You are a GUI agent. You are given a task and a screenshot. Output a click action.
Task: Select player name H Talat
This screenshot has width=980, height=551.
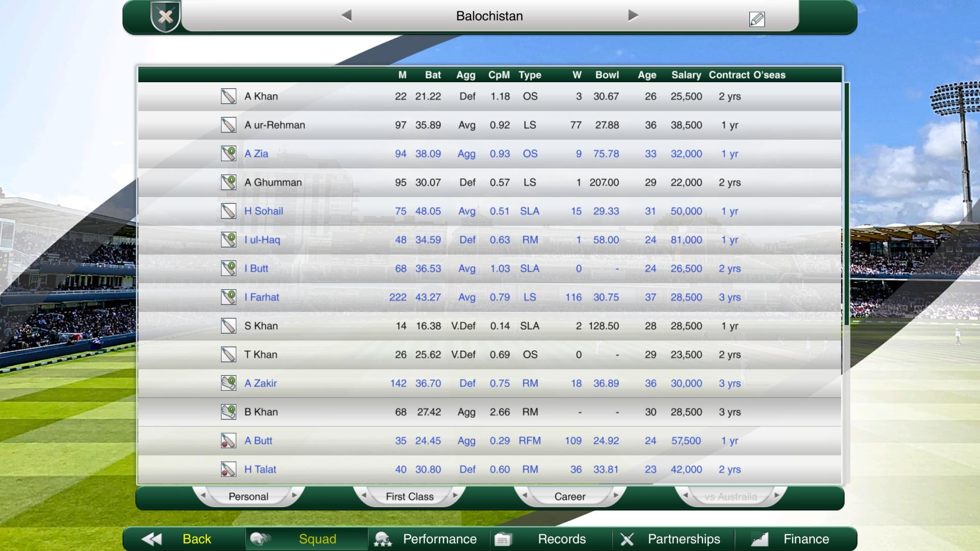[x=260, y=469]
